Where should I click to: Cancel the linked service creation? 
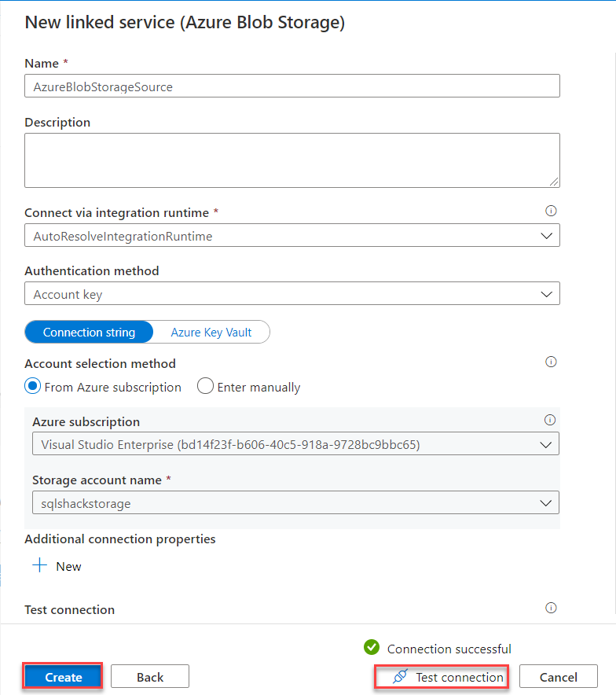[558, 677]
